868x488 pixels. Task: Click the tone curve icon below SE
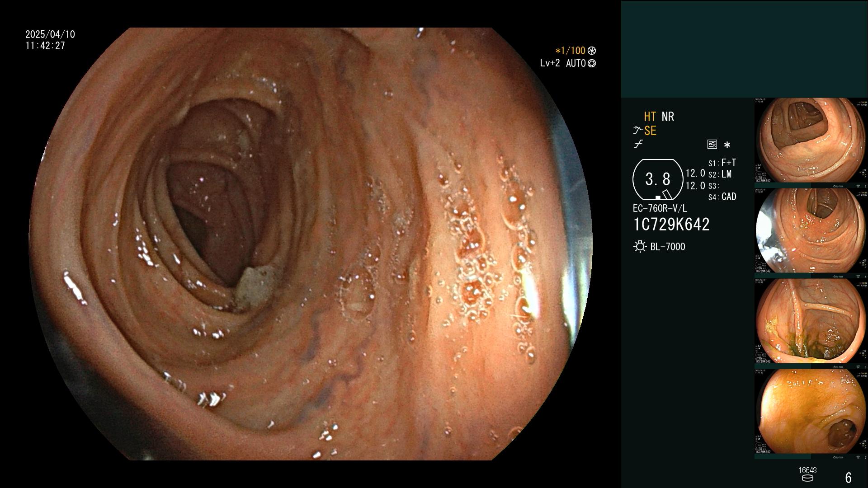(638, 144)
